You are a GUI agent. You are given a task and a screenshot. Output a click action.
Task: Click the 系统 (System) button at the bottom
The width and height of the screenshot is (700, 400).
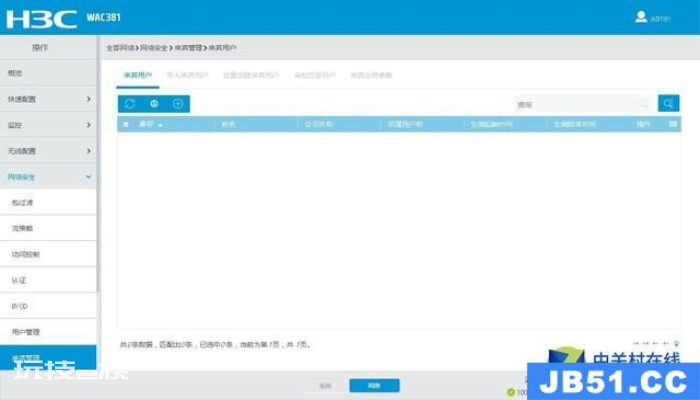[x=325, y=385]
